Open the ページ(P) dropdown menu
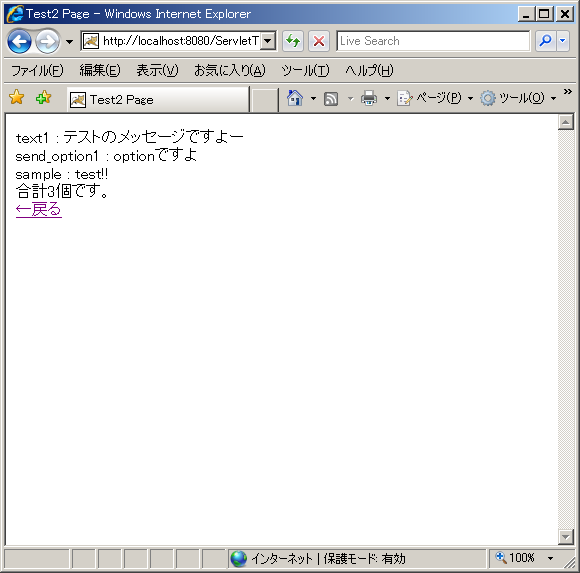Image resolution: width=580 pixels, height=573 pixels. click(435, 98)
